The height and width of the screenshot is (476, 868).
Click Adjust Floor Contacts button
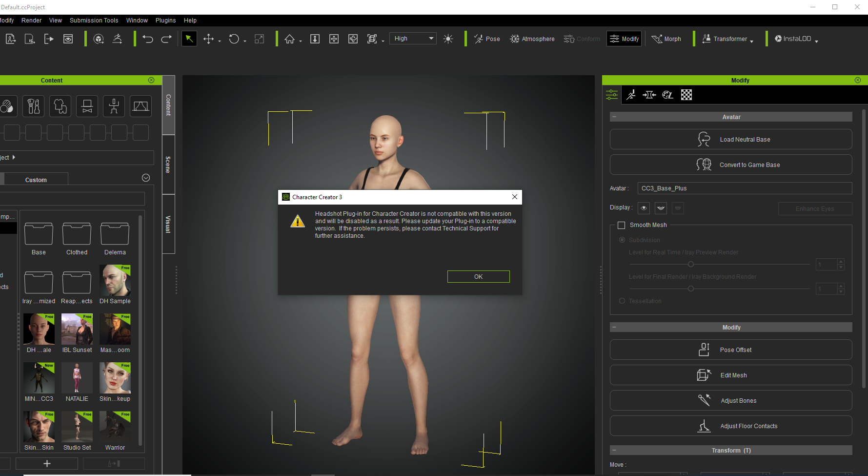coord(730,426)
